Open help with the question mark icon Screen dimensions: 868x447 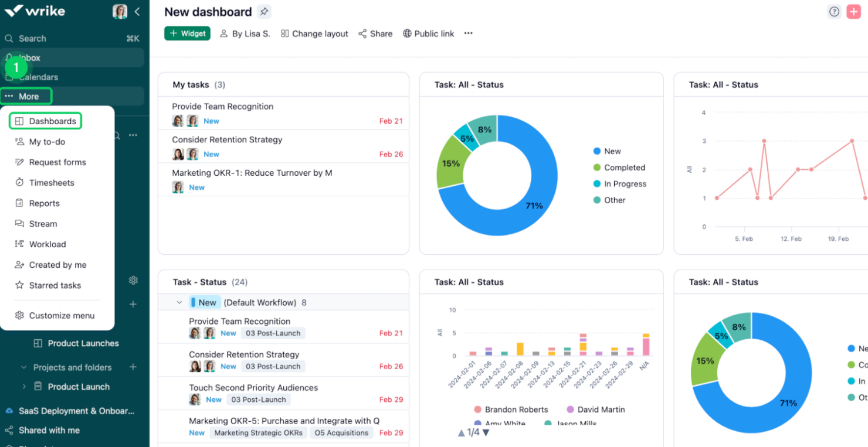click(834, 11)
